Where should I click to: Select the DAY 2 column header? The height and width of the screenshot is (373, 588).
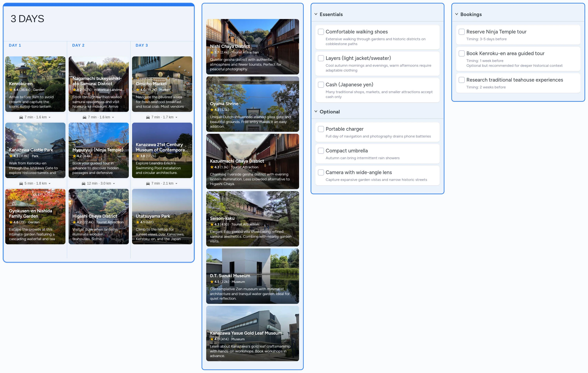click(x=78, y=45)
